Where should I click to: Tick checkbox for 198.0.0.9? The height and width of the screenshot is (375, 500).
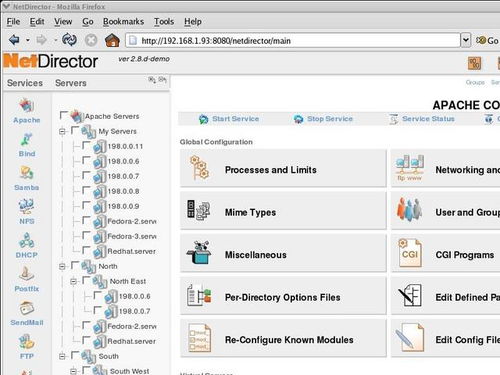click(x=86, y=205)
